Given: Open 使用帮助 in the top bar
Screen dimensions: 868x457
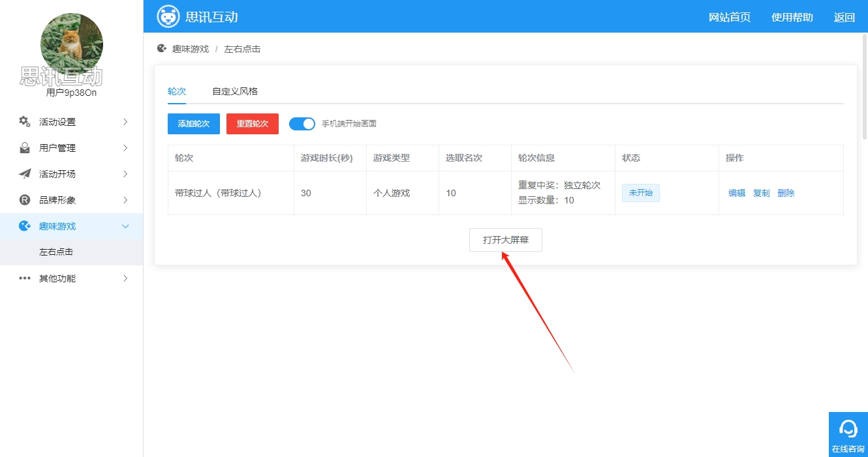Looking at the screenshot, I should point(792,18).
